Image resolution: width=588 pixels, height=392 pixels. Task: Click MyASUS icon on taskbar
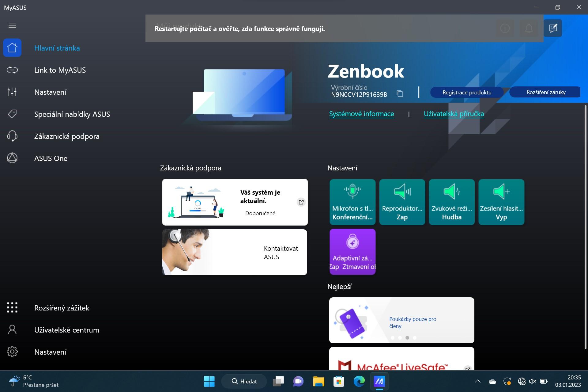click(x=379, y=381)
